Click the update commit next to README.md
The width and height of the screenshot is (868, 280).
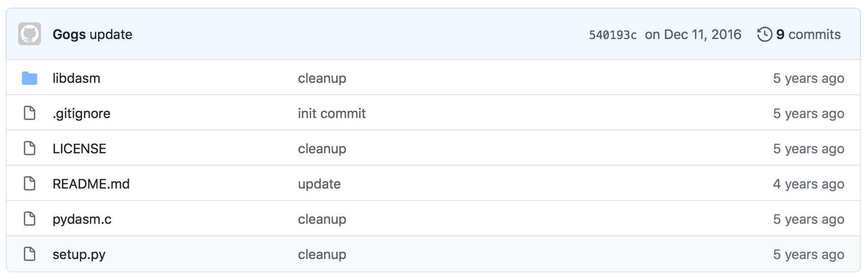319,184
